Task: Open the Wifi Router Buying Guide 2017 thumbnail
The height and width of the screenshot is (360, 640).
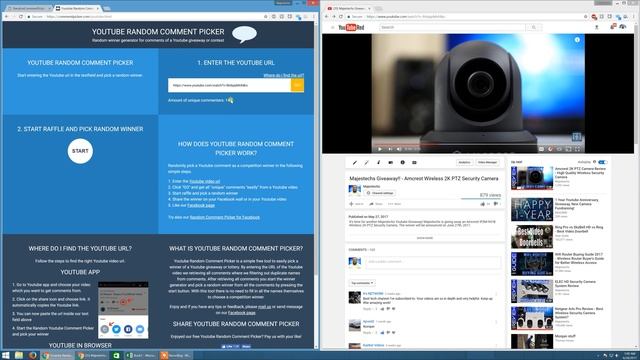Action: (x=532, y=264)
